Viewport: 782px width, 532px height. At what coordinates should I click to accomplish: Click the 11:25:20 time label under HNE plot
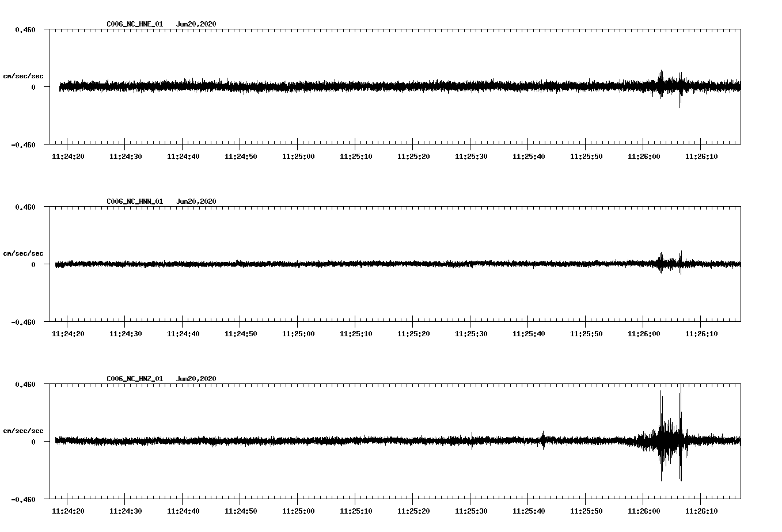point(413,157)
